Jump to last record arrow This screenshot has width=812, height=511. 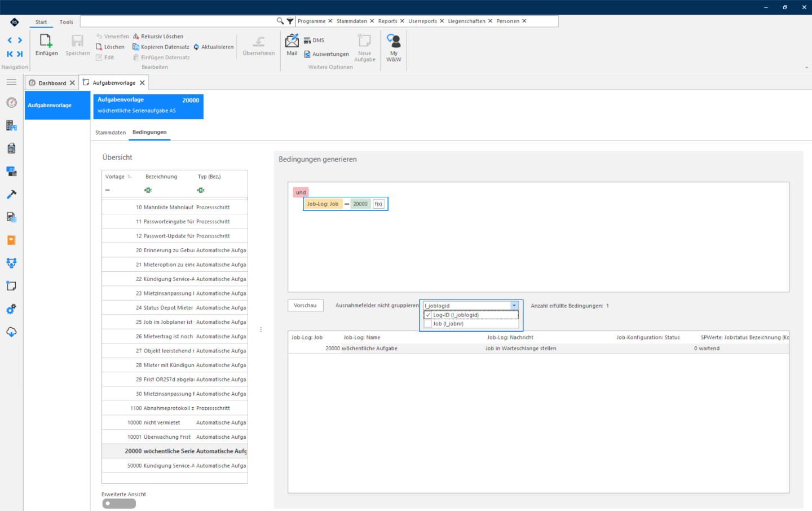coord(20,54)
